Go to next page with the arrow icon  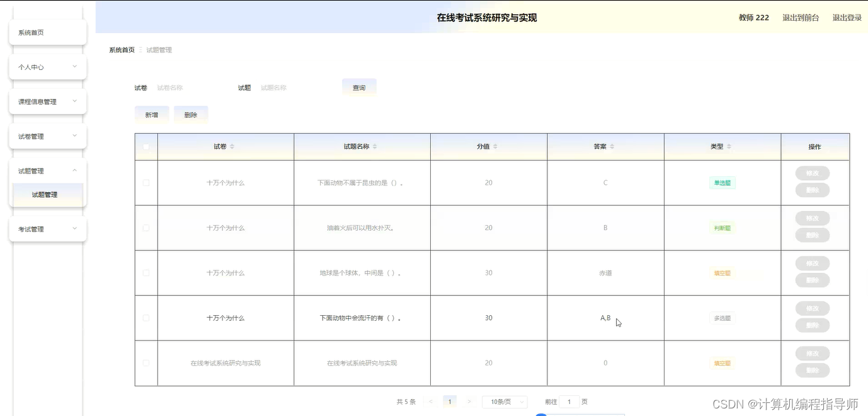tap(469, 402)
